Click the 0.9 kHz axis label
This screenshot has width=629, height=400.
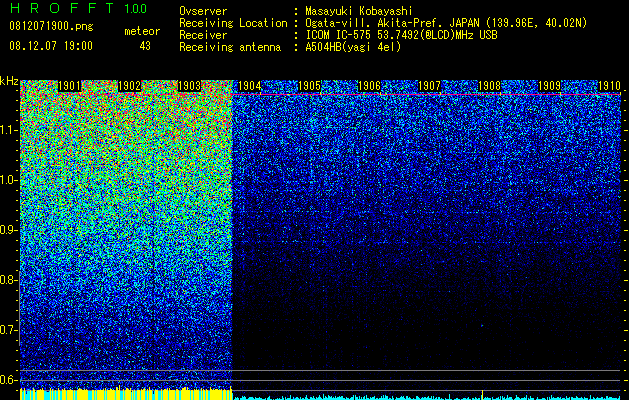pyautogui.click(x=9, y=230)
